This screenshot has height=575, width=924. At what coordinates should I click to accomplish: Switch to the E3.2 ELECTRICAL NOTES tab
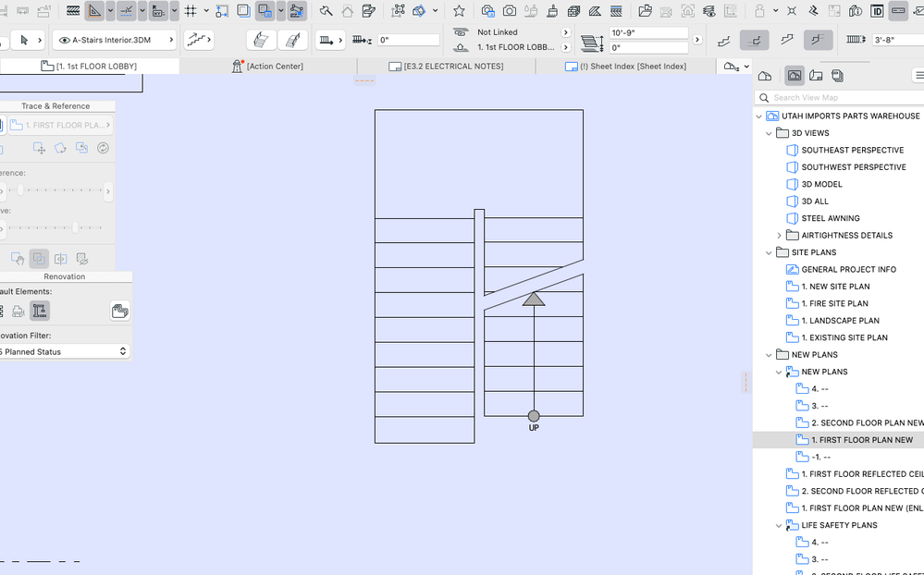pos(446,66)
